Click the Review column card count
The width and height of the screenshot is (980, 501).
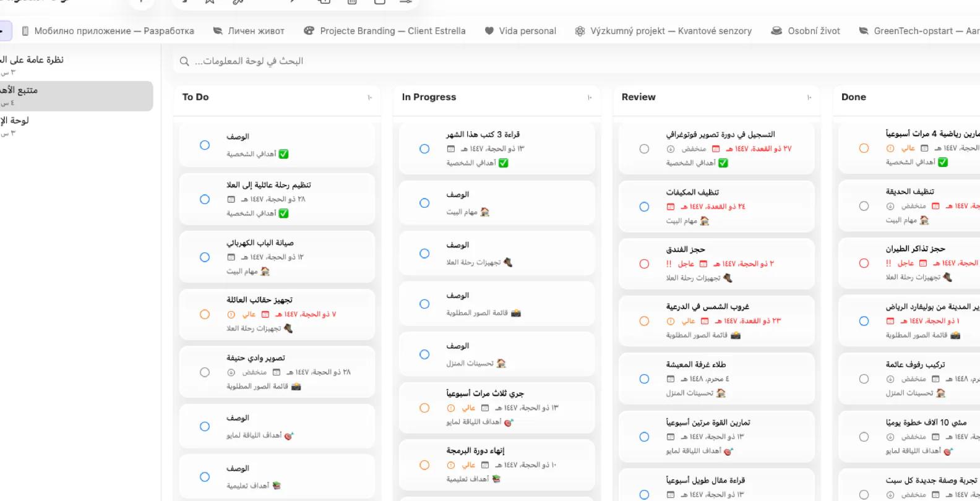pos(809,98)
